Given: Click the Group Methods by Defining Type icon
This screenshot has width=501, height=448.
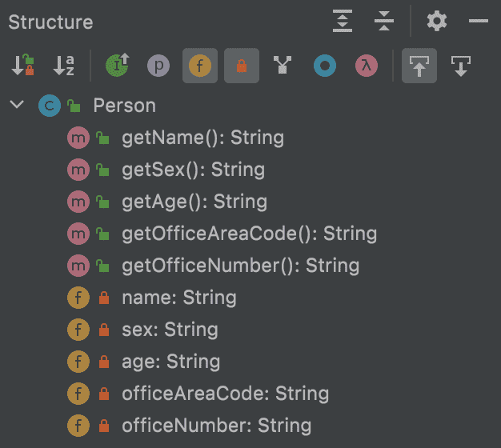Looking at the screenshot, I should click(x=282, y=66).
